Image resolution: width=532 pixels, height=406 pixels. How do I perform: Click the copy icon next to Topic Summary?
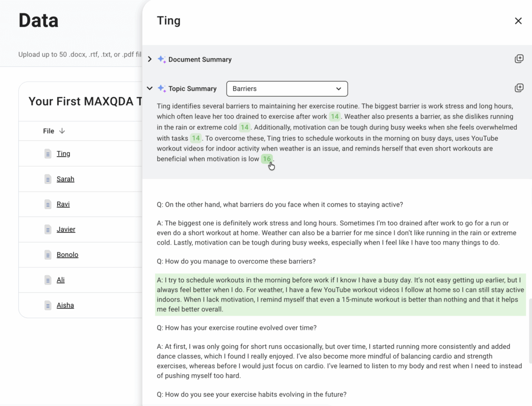[x=519, y=88]
